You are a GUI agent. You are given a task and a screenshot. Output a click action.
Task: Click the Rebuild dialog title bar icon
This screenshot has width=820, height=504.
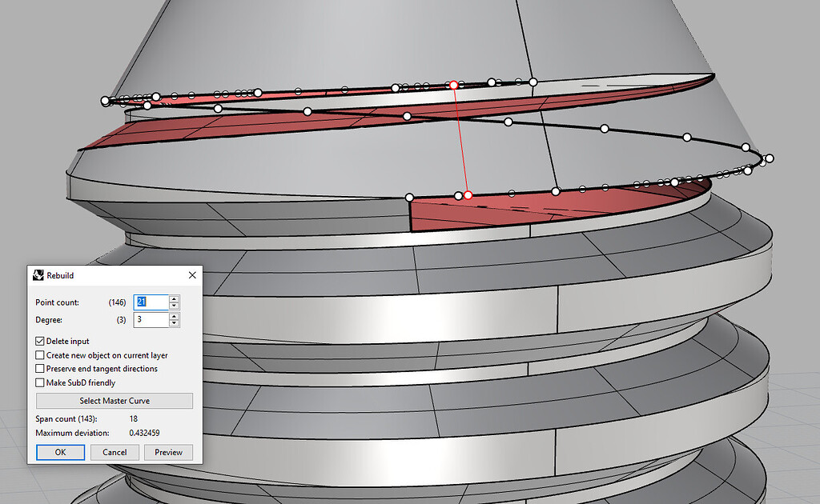(x=38, y=275)
